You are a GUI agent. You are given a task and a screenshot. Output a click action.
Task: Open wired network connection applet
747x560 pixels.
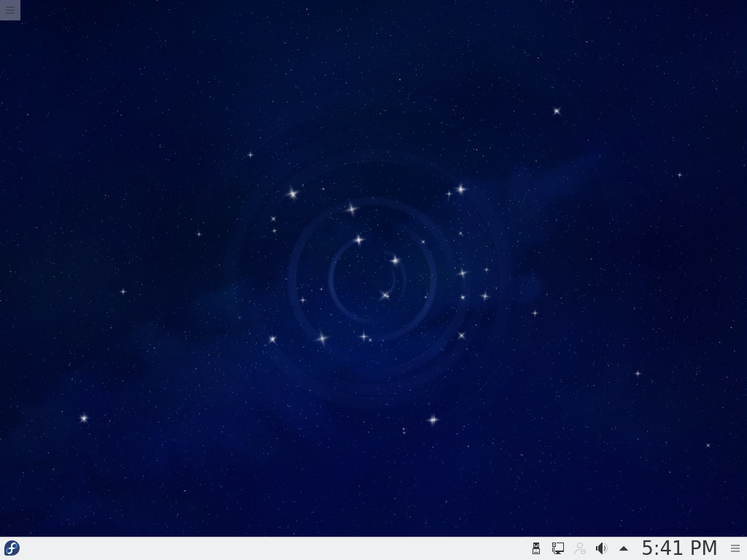click(558, 548)
